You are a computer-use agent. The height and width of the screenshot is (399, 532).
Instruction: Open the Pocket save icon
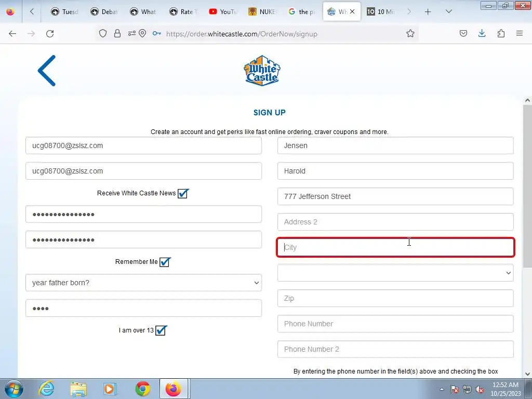click(x=463, y=34)
